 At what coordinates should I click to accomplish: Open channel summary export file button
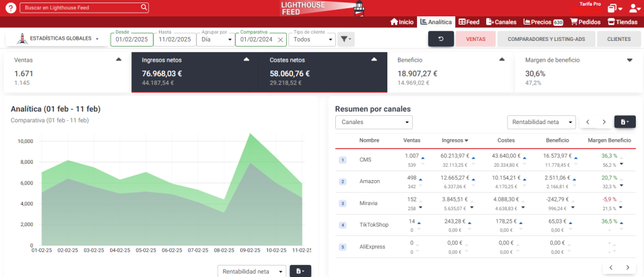coord(625,122)
